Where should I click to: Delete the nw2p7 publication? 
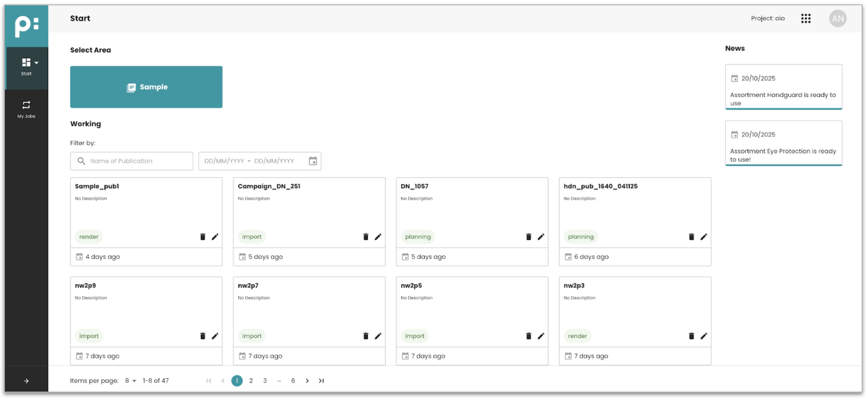tap(366, 336)
